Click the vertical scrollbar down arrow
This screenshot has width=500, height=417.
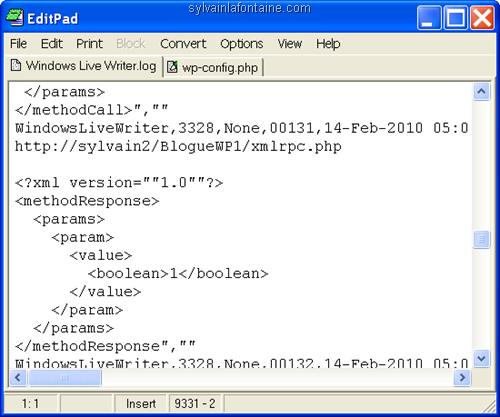pos(481,358)
